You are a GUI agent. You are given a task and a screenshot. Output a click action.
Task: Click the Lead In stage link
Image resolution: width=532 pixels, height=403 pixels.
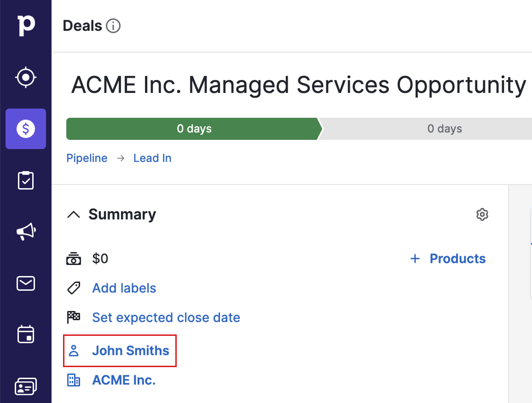point(153,158)
